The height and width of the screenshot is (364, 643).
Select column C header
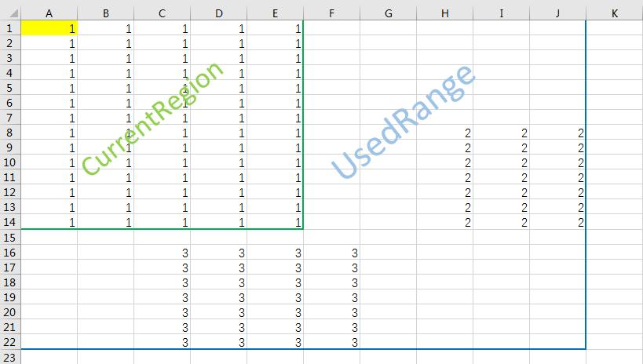tap(162, 13)
